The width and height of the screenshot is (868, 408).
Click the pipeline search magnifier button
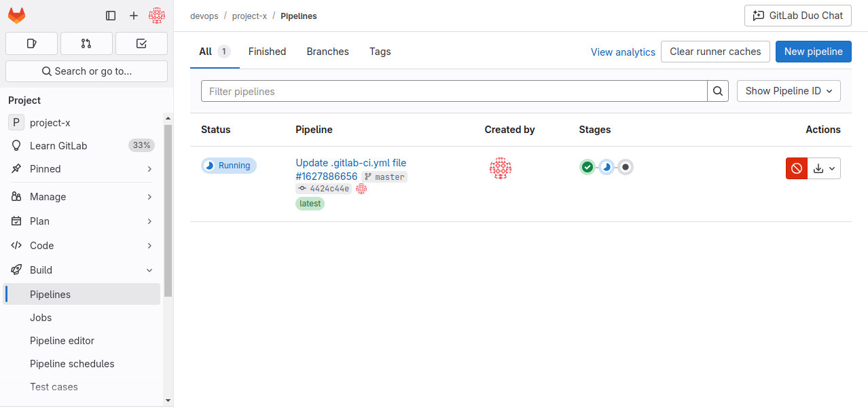click(718, 91)
